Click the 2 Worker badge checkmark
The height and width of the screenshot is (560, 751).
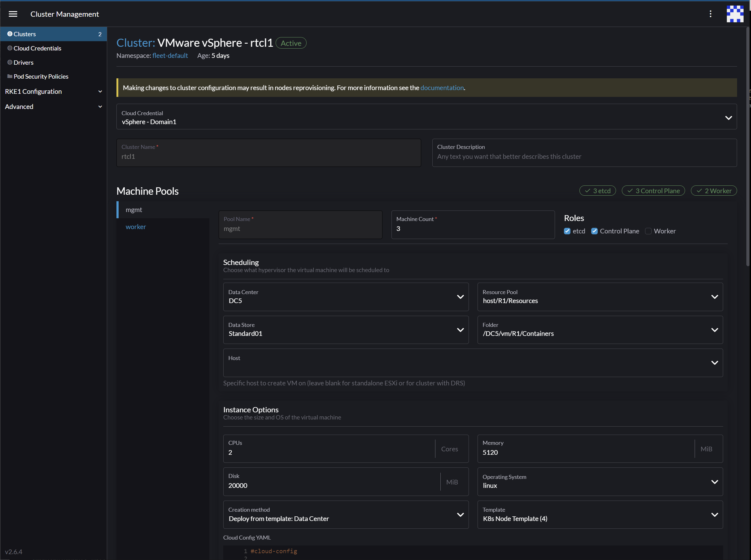(700, 190)
